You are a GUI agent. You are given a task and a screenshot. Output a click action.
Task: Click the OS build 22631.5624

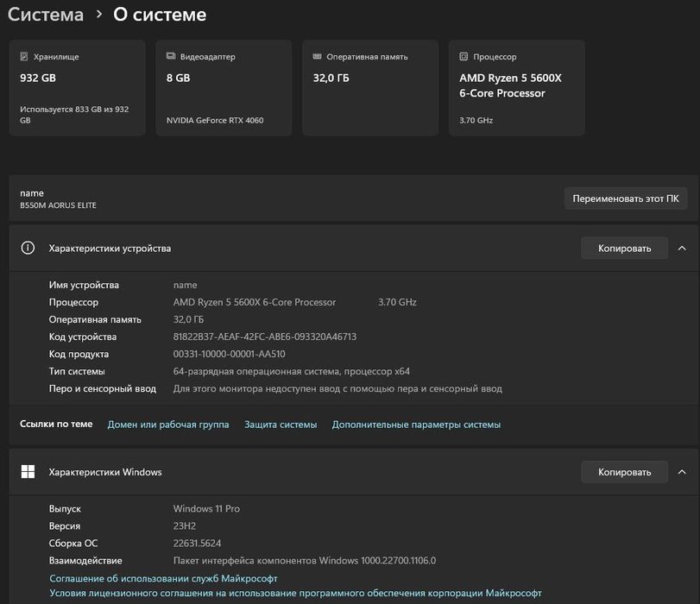(197, 544)
